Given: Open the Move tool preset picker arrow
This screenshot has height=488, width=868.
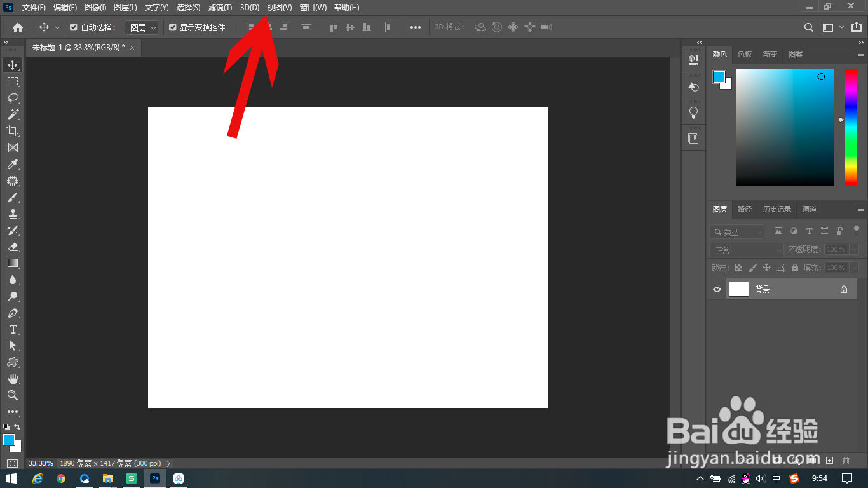Looking at the screenshot, I should [x=58, y=27].
